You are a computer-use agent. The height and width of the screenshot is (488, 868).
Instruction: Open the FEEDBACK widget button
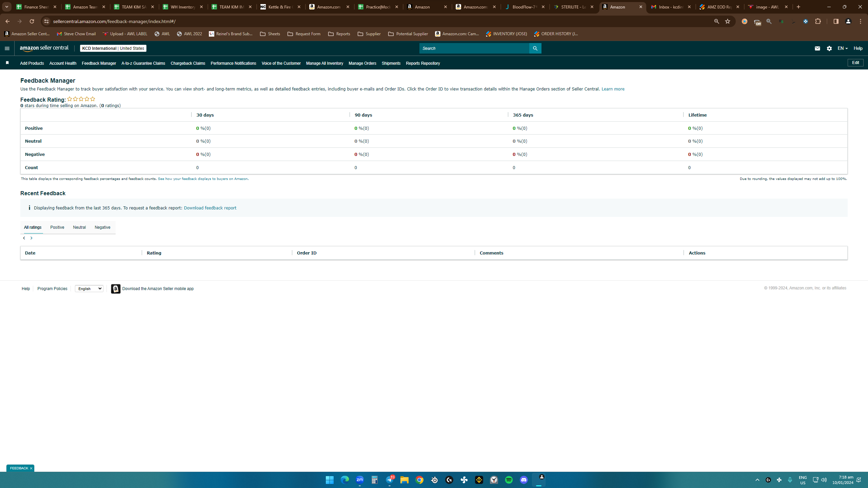[x=19, y=468]
